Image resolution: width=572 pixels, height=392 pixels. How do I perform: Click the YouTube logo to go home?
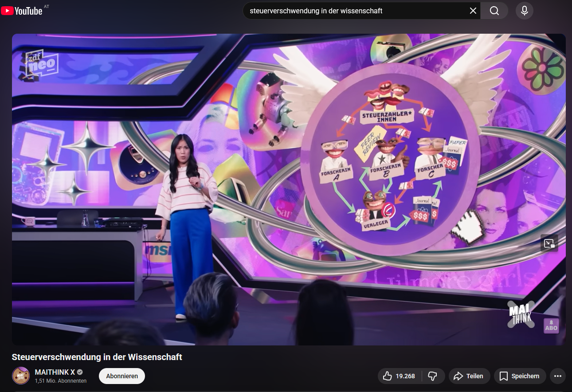[22, 11]
